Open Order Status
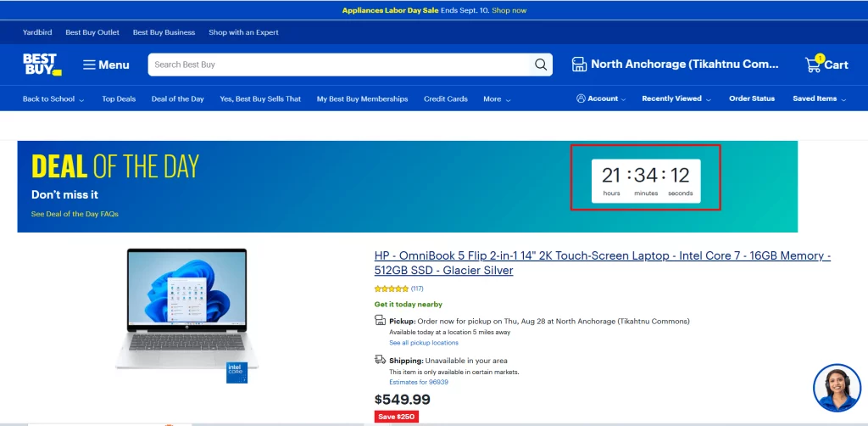 pyautogui.click(x=752, y=98)
